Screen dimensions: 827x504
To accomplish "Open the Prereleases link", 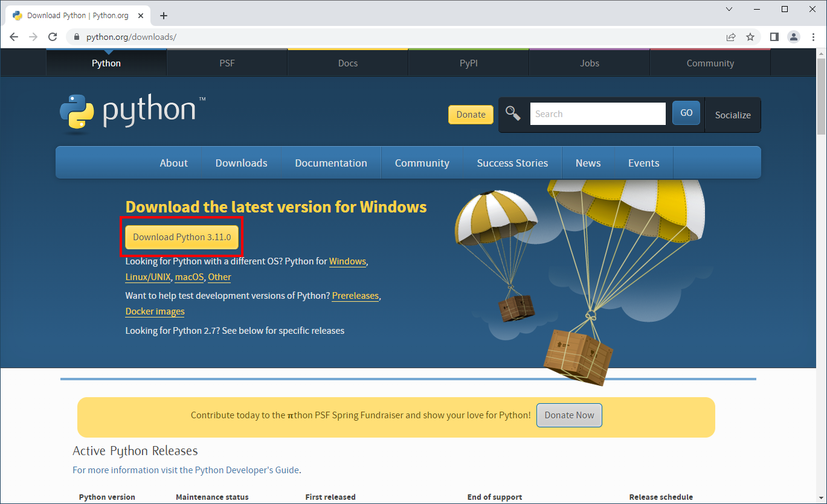I will [355, 296].
